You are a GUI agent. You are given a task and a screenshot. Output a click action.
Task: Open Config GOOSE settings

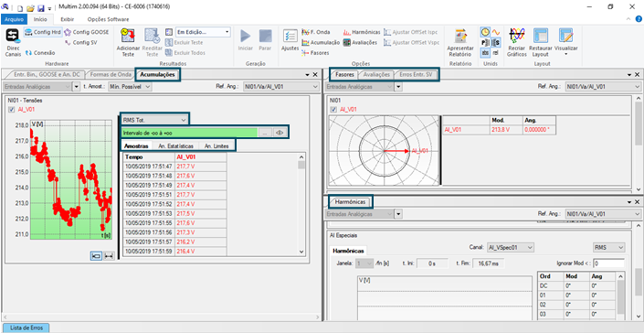(x=87, y=32)
